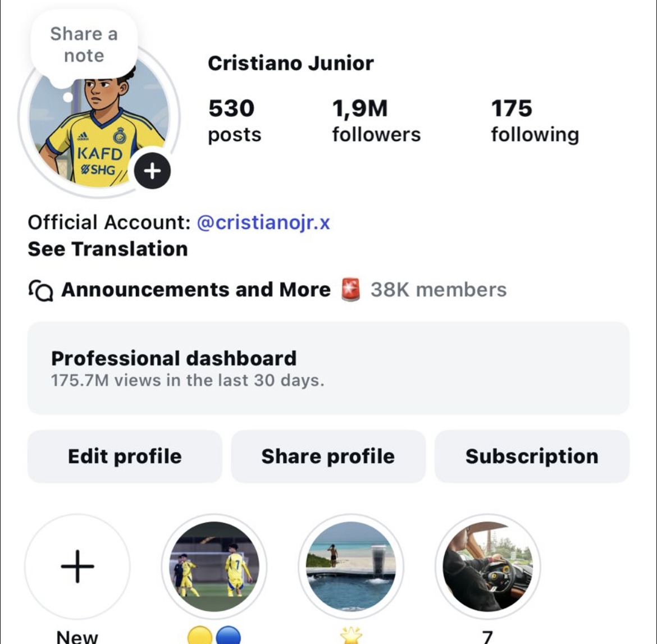The height and width of the screenshot is (644, 657).
Task: Tap the plus badge on profile picture
Action: (152, 171)
